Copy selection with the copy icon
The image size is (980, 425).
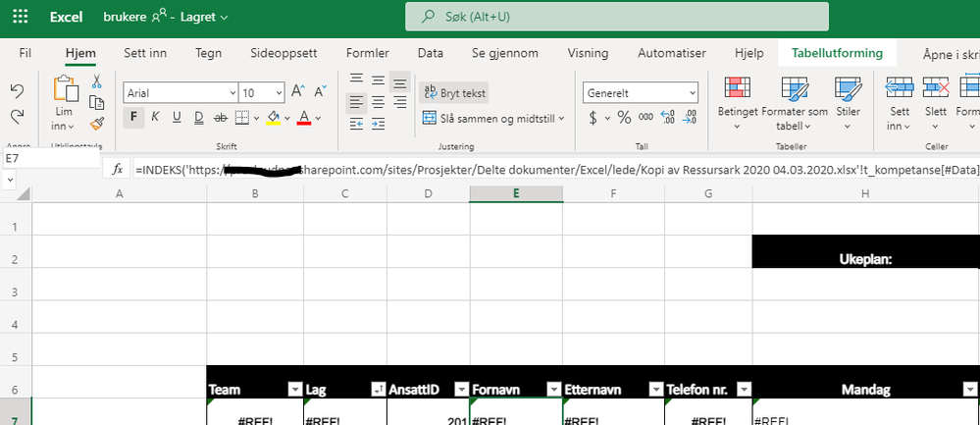click(x=97, y=102)
